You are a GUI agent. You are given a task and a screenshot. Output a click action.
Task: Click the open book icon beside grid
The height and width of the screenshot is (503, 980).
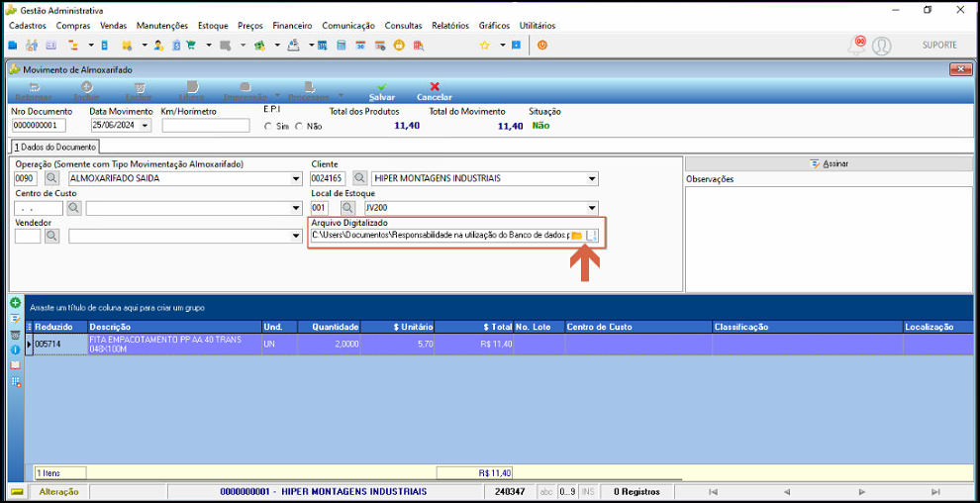pyautogui.click(x=16, y=365)
